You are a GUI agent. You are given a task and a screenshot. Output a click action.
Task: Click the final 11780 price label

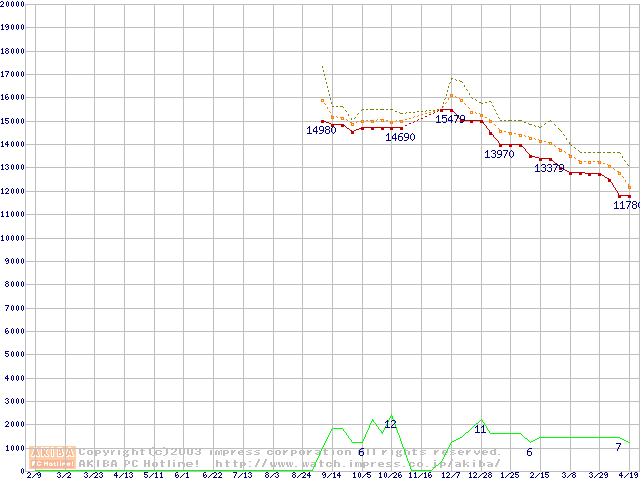(626, 205)
